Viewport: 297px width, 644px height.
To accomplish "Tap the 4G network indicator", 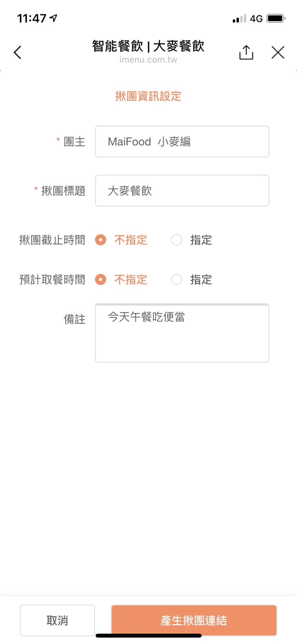I will click(x=256, y=18).
